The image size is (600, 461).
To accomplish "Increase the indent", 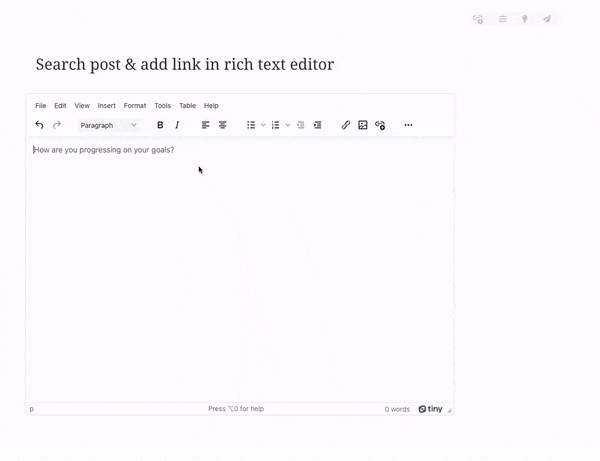I will tap(317, 125).
